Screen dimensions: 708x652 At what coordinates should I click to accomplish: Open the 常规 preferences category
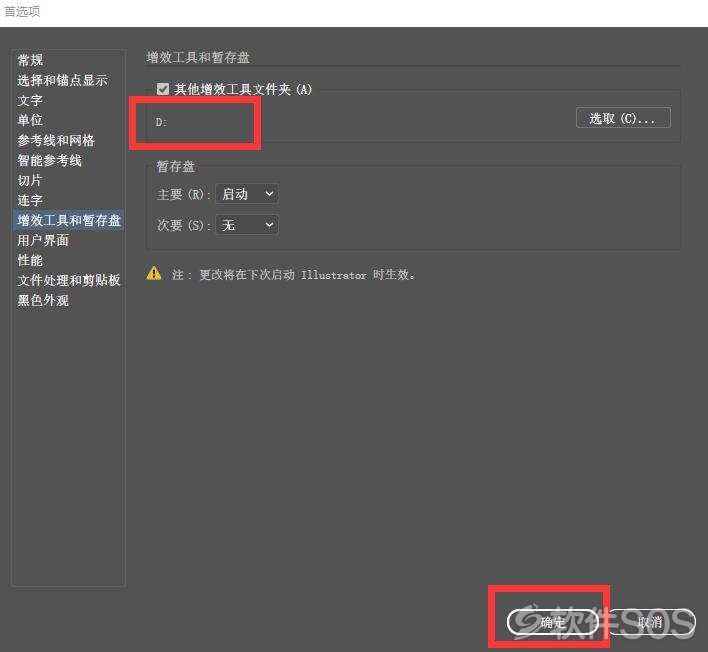(x=30, y=60)
